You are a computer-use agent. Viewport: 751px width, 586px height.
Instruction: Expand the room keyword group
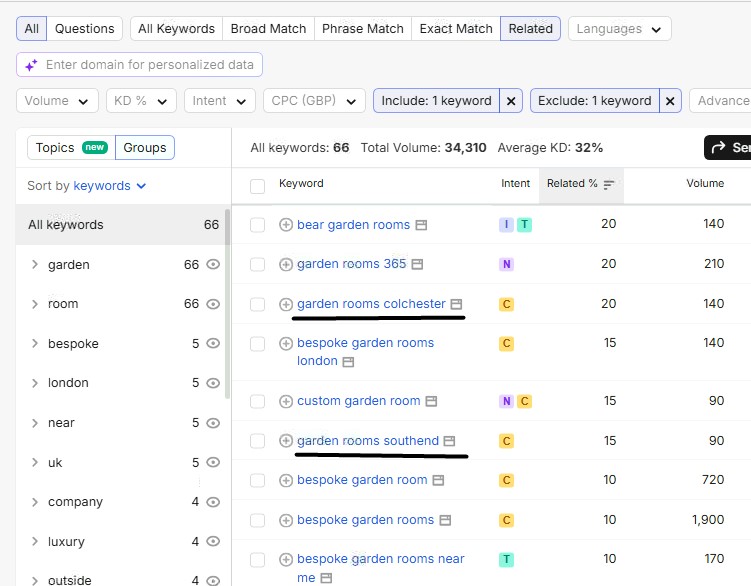click(x=34, y=304)
